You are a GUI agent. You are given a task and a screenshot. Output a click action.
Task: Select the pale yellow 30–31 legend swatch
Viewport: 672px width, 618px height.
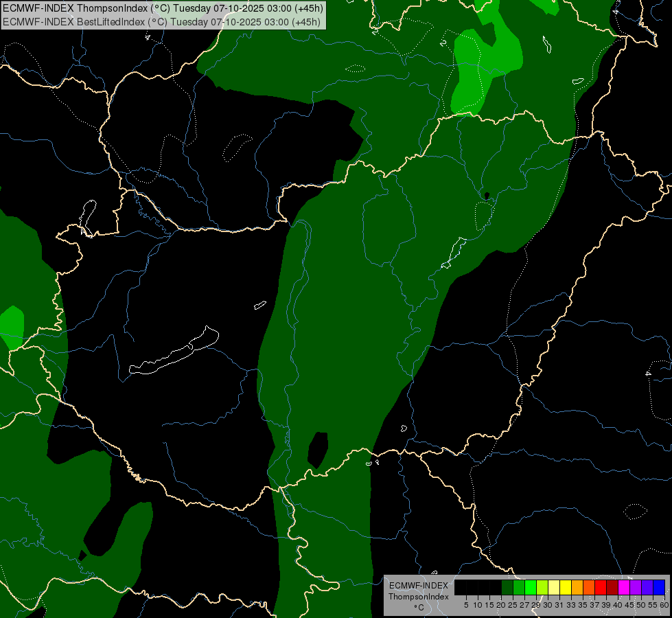tap(554, 587)
